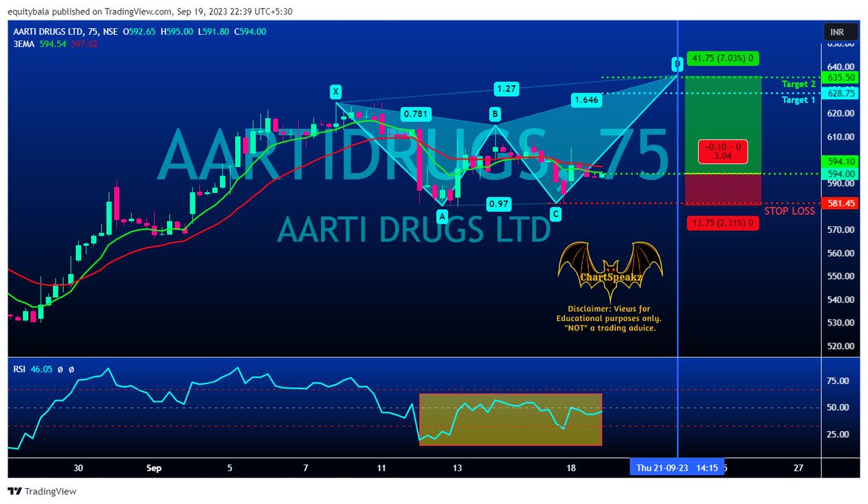
Task: Click the 628.75 price axis tag
Action: (839, 94)
